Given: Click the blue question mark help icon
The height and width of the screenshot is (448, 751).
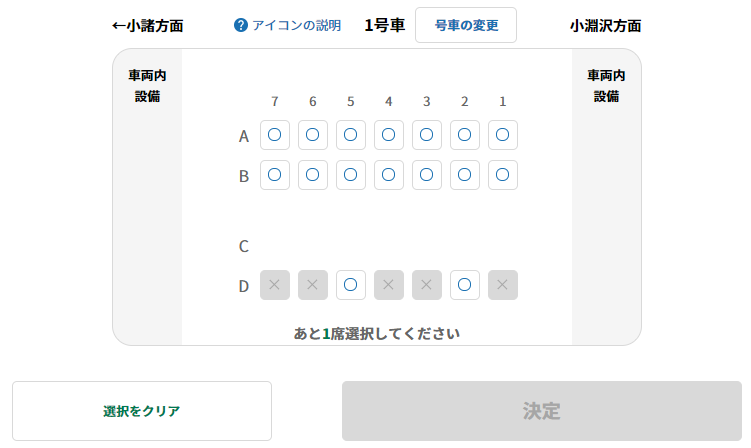Looking at the screenshot, I should tap(240, 25).
